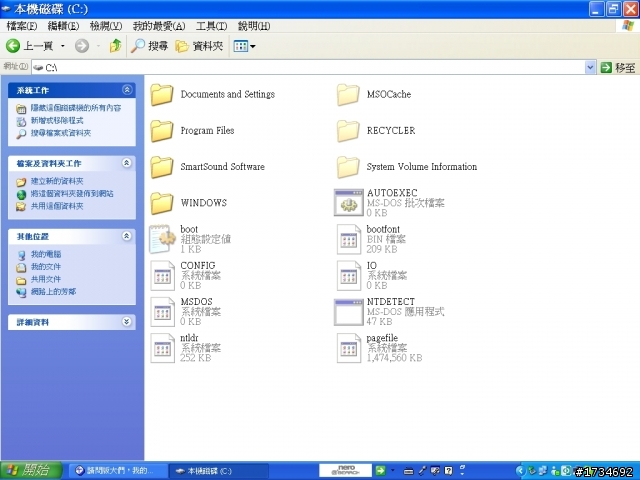Viewport: 640px width, 480px height.
Task: Click 新增或移除程式 link
Action: [57, 120]
